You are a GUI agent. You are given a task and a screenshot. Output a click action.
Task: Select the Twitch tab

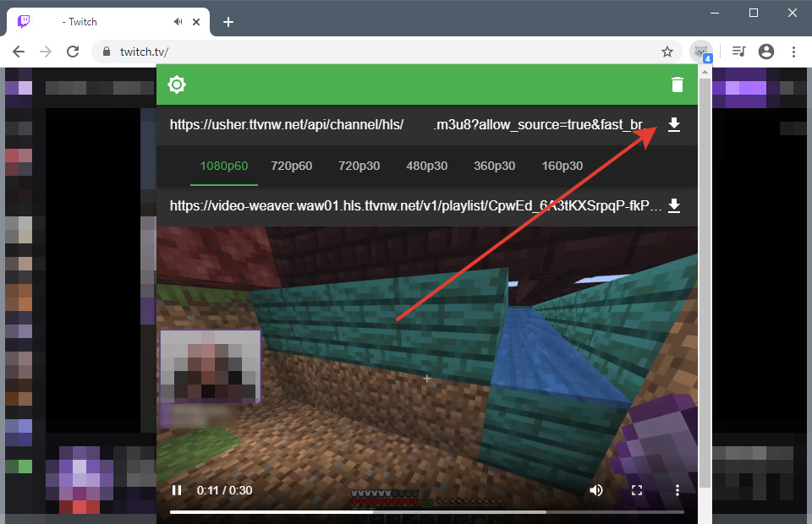(107, 22)
